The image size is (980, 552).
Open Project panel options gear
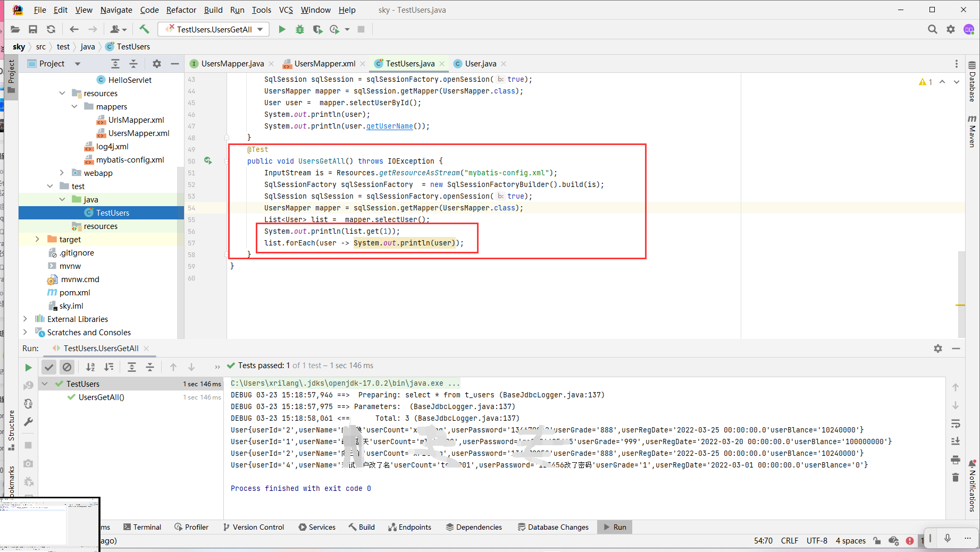156,64
